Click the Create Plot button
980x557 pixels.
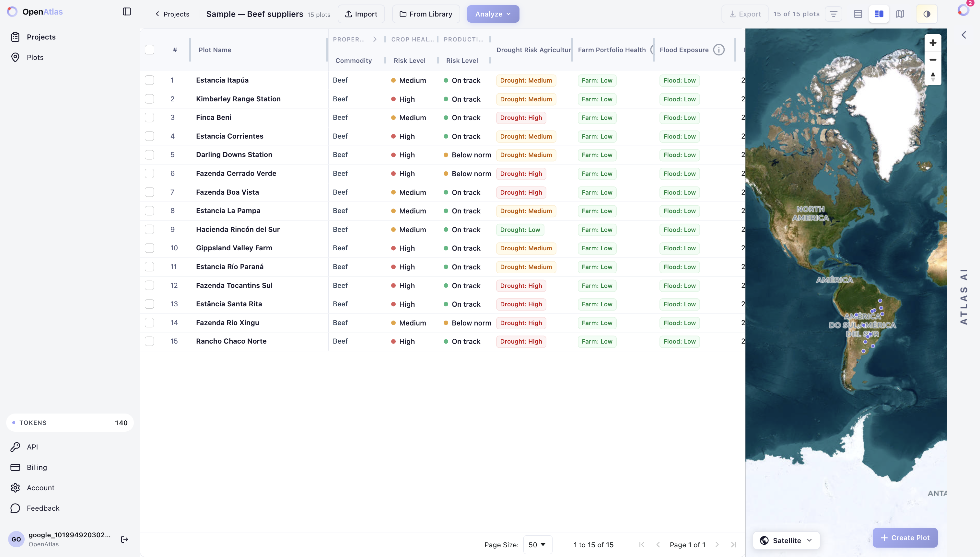click(905, 538)
